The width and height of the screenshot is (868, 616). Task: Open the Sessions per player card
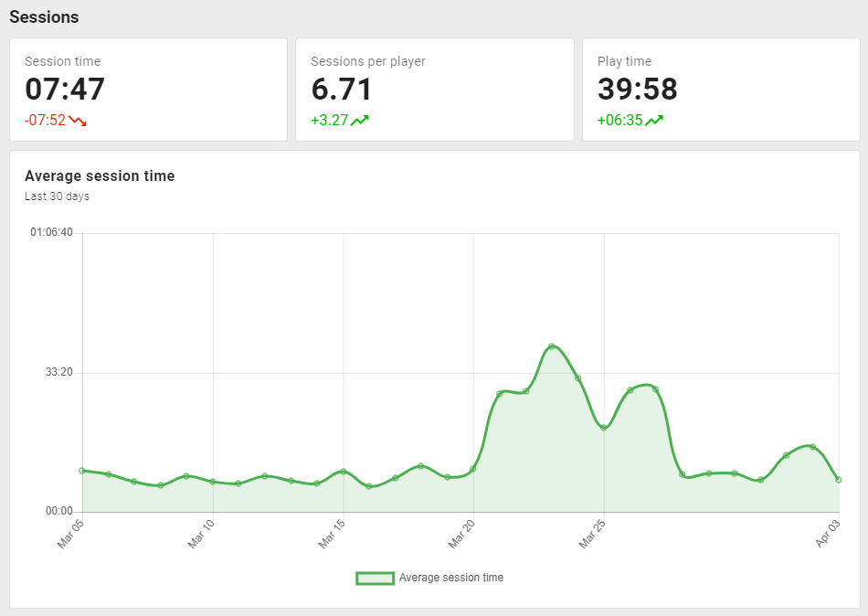pos(435,90)
